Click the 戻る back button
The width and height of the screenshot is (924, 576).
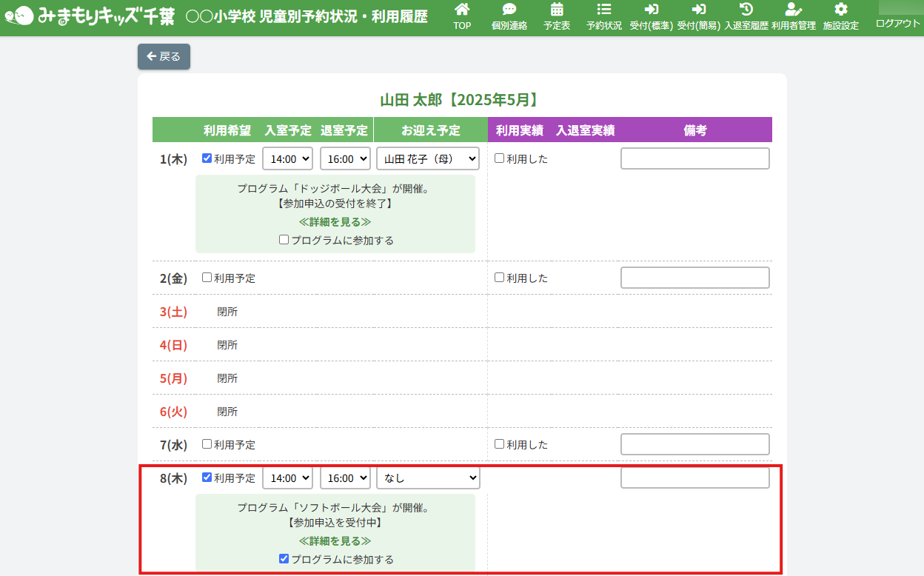click(164, 56)
